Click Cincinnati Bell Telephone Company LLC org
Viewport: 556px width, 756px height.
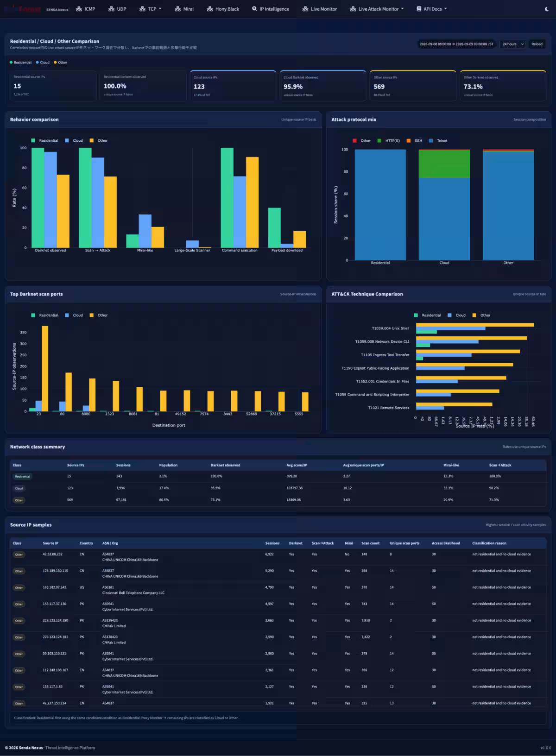point(133,593)
